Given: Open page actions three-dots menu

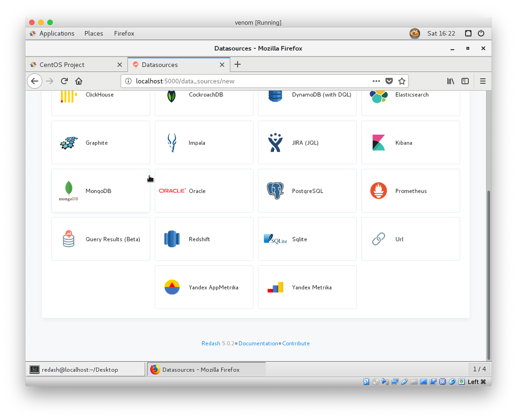Looking at the screenshot, I should [376, 81].
